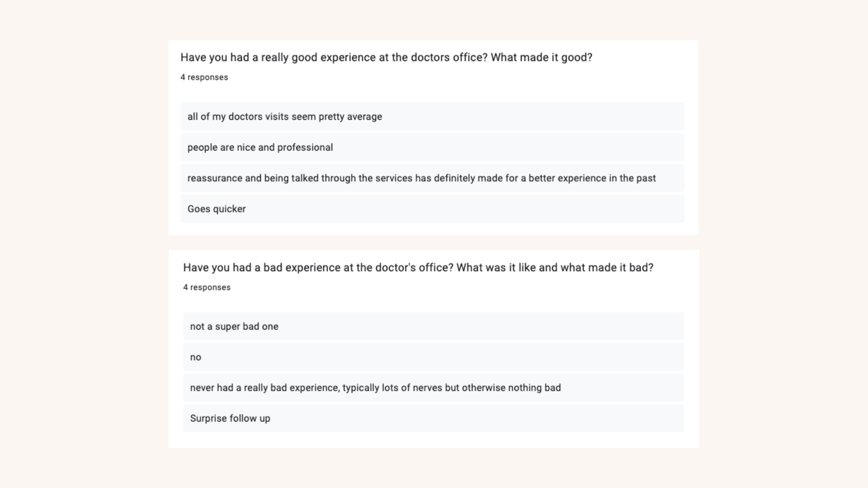Select the 'Surprise follow up' response
Viewport: 868px width, 488px height.
click(230, 418)
